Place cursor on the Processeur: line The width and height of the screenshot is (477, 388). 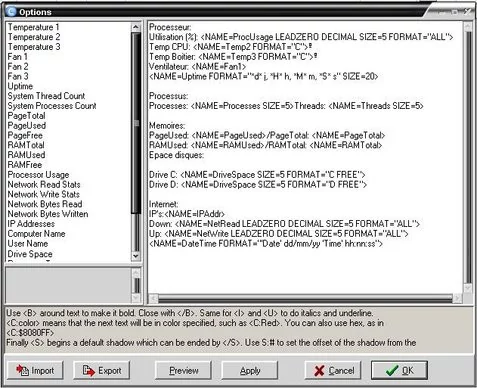tap(170, 27)
